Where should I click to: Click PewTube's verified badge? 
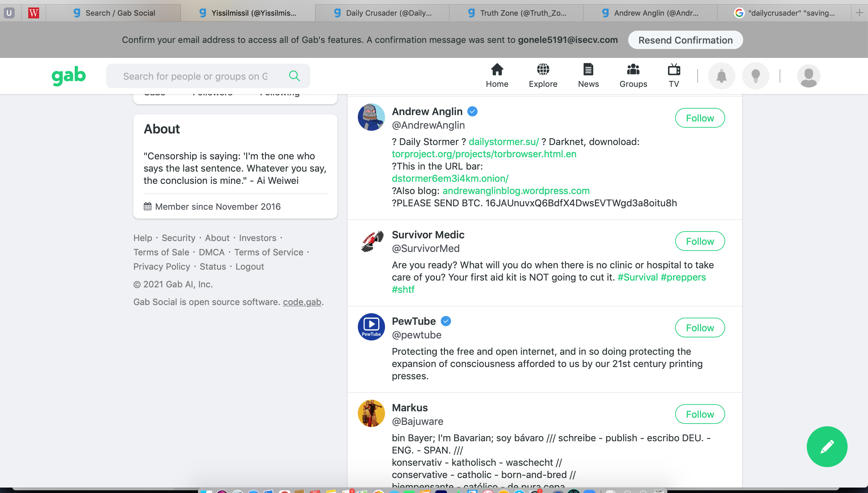446,321
